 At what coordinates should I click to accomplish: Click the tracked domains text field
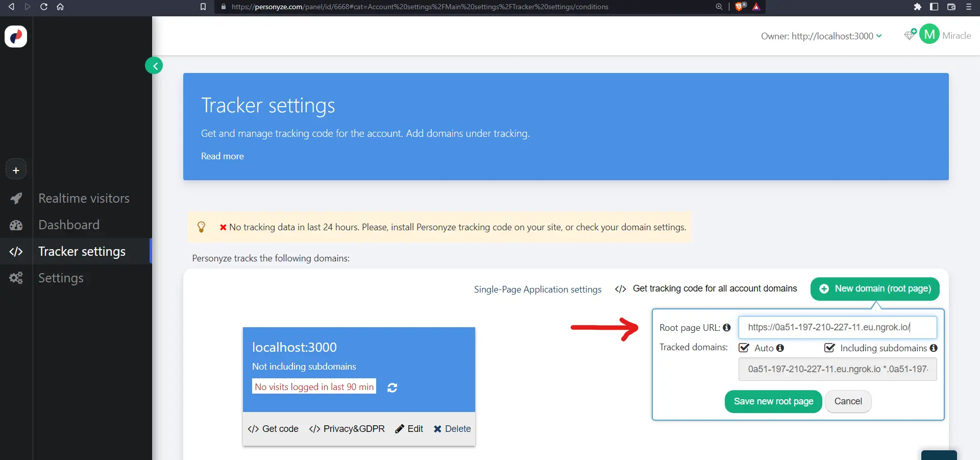pos(838,369)
